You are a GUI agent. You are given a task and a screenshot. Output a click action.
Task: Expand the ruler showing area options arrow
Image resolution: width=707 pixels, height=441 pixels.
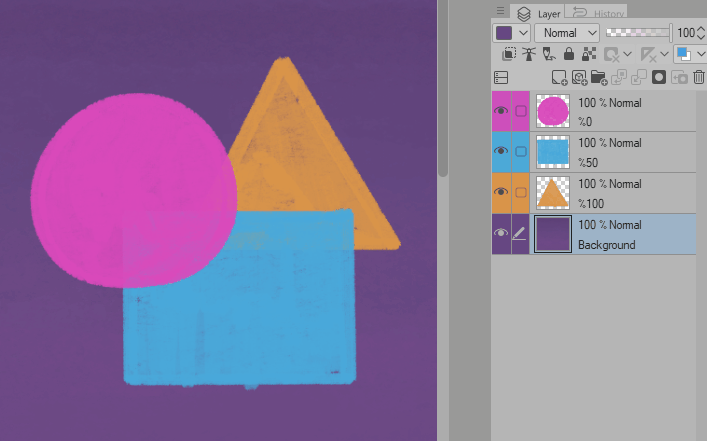pos(664,55)
